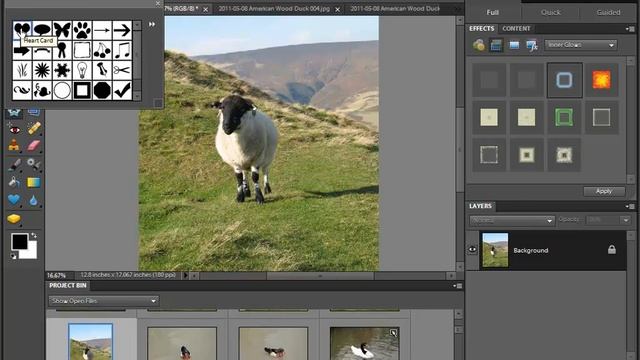The height and width of the screenshot is (360, 640).
Task: Select the Smart Brush gears tool
Action: 34,164
